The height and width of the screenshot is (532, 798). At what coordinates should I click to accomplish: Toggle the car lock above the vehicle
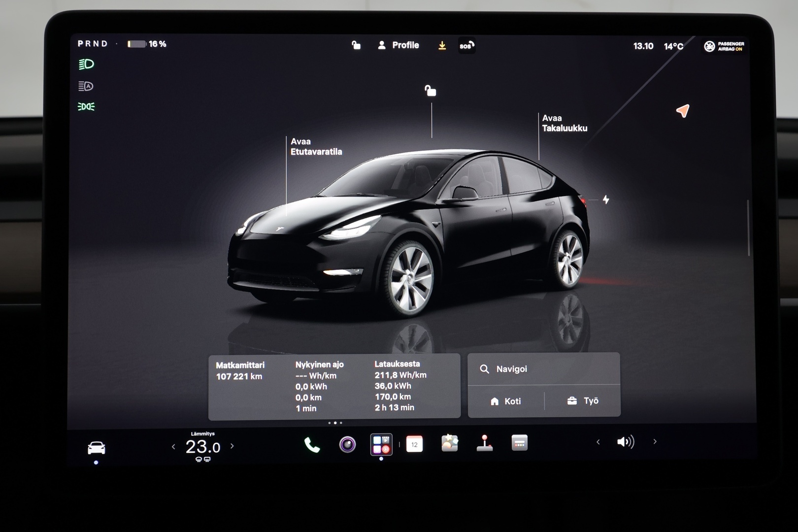pyautogui.click(x=431, y=91)
